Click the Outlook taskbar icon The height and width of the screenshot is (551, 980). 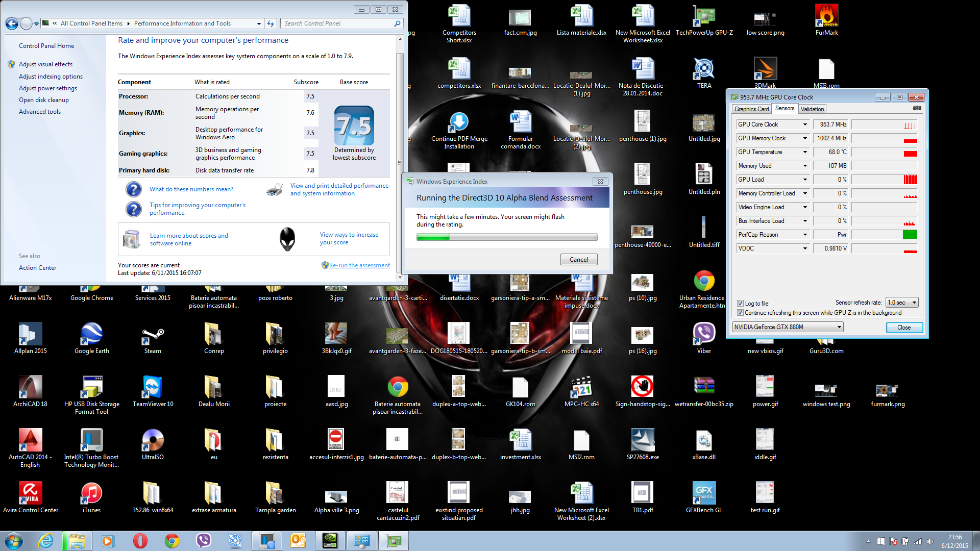pos(298,541)
